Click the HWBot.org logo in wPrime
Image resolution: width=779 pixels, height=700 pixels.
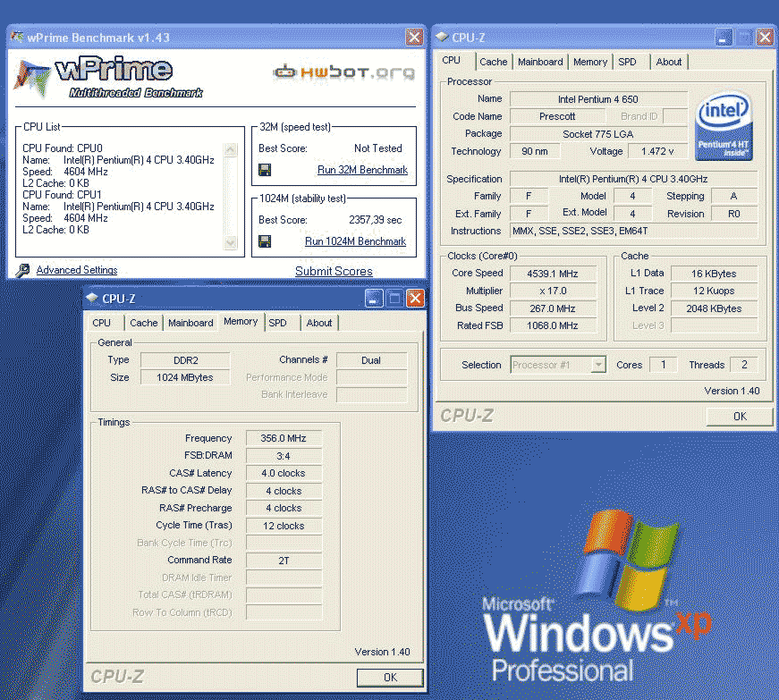click(343, 72)
